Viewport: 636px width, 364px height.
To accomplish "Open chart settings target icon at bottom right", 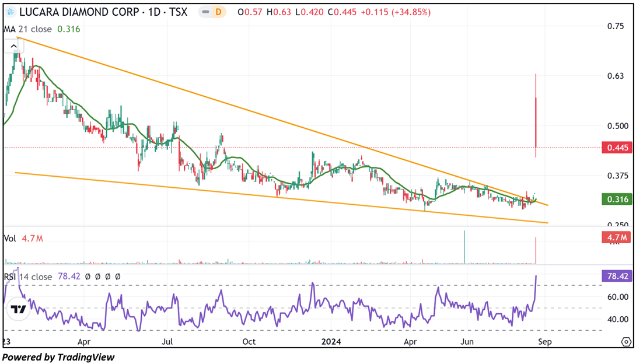I will [626, 342].
